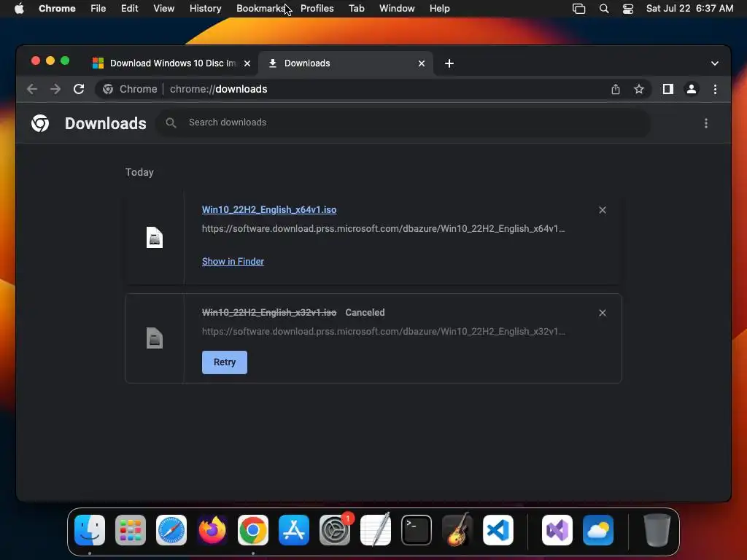Image resolution: width=747 pixels, height=560 pixels.
Task: Click the x64v1.iso file icon
Action: pyautogui.click(x=155, y=237)
